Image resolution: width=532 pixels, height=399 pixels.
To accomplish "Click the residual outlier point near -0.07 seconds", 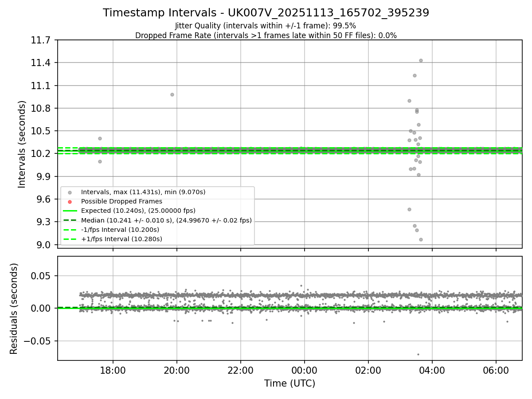I will tap(418, 354).
